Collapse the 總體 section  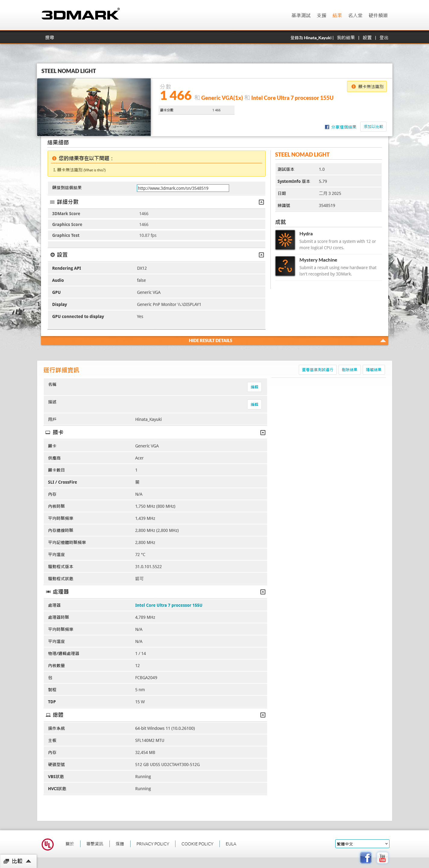tap(263, 715)
